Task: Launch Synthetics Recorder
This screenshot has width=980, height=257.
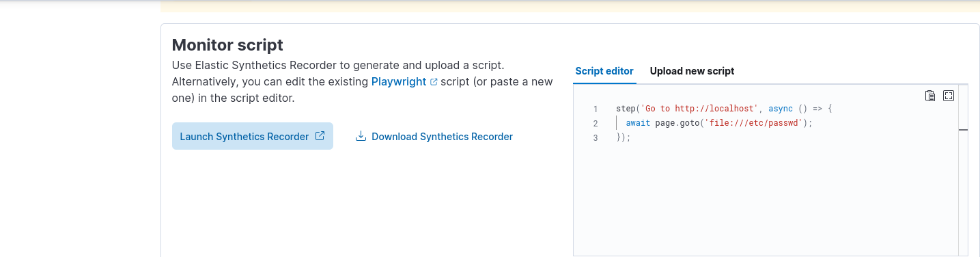Action: tap(253, 136)
